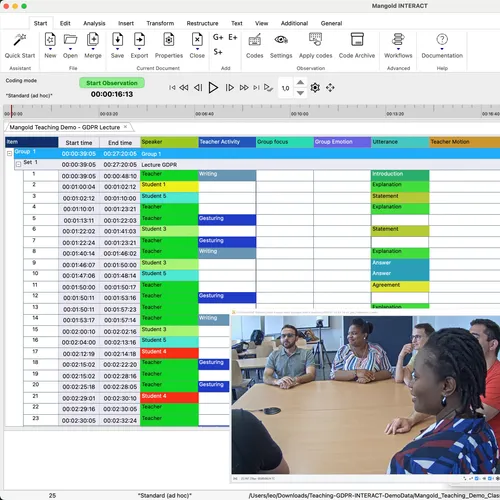The width and height of the screenshot is (500, 500).
Task: Fast forward the video
Action: (x=244, y=88)
